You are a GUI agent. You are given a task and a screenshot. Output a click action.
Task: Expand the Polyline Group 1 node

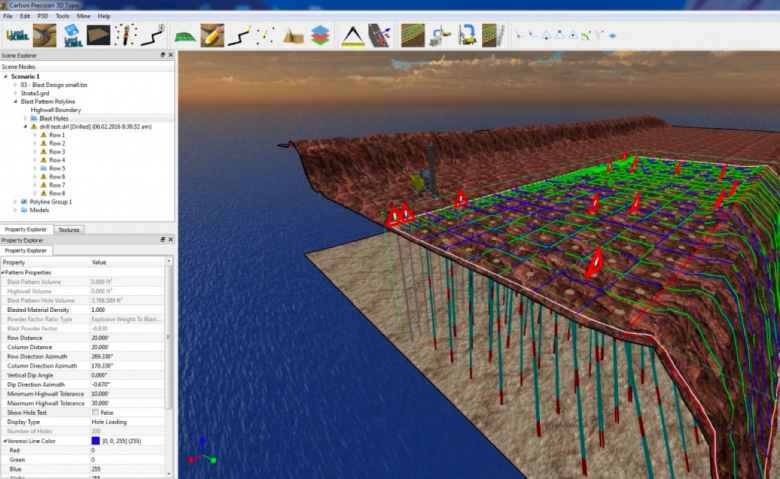click(15, 201)
